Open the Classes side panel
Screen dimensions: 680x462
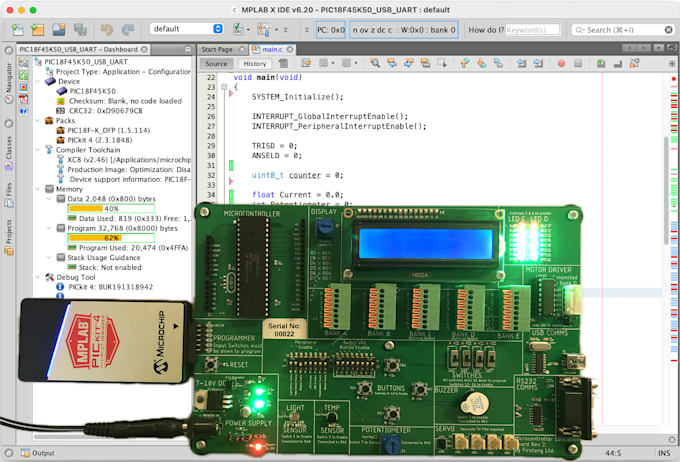[9, 153]
